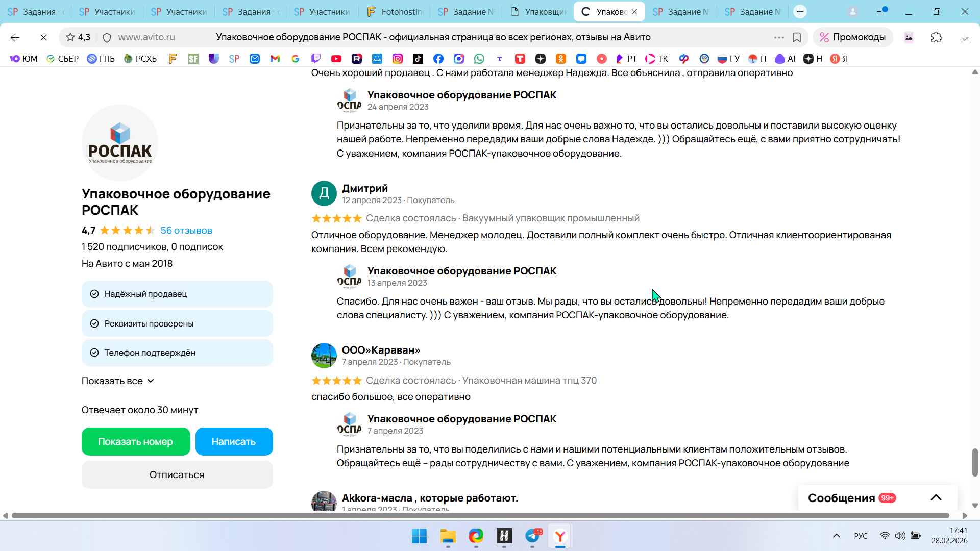
Task: Open the browser extensions puzzle icon
Action: 936,37
